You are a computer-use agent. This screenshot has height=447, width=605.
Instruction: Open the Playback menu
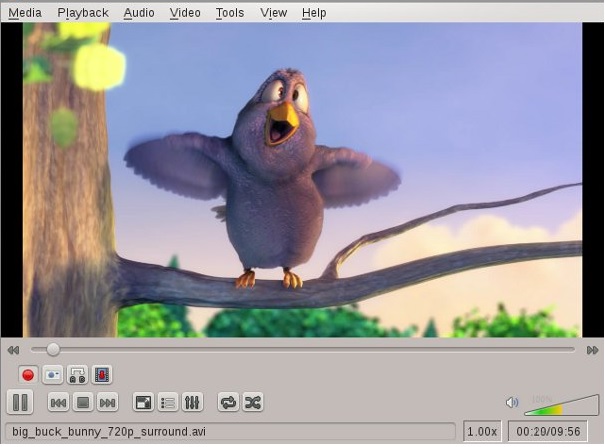pos(83,13)
